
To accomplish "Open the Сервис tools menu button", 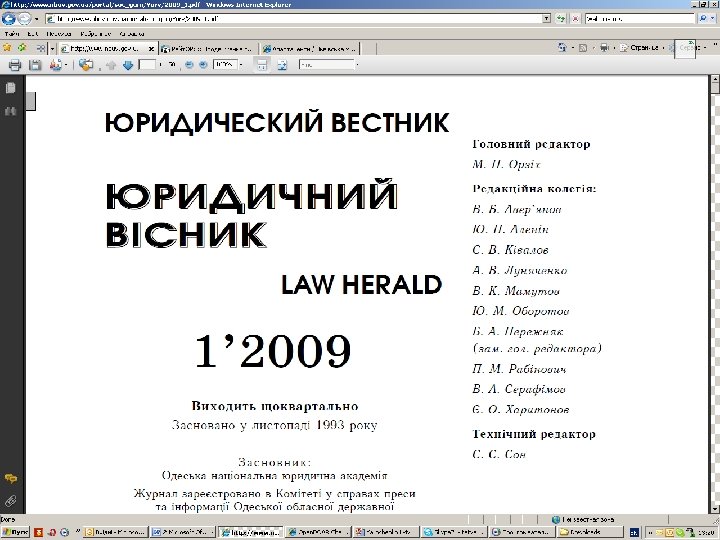I will (686, 48).
